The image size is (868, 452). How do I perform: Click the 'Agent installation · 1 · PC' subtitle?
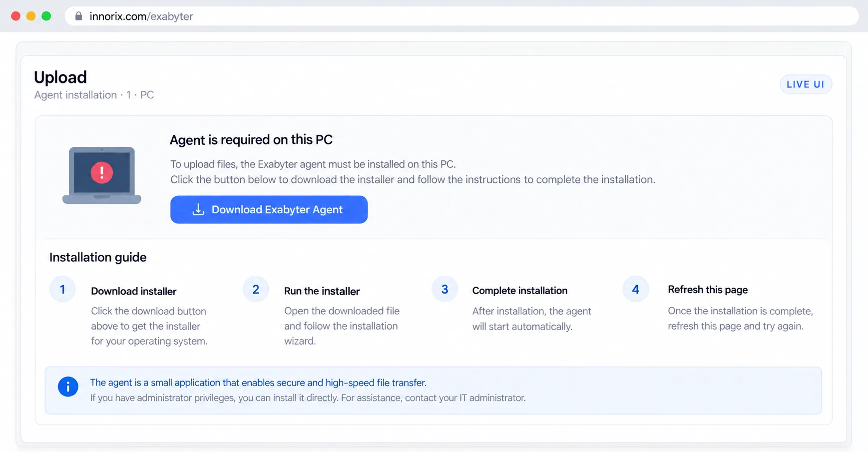coord(94,95)
